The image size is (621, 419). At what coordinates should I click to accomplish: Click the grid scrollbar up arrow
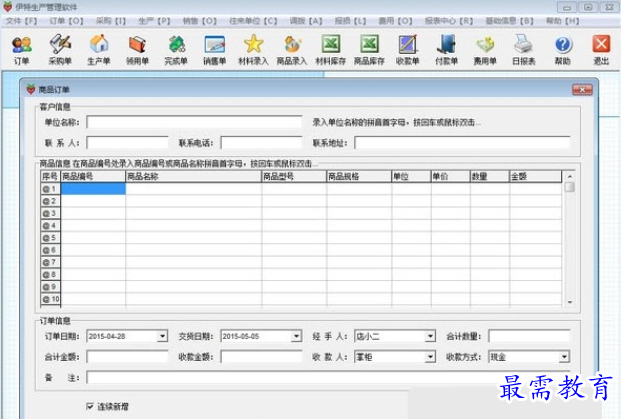coord(570,176)
